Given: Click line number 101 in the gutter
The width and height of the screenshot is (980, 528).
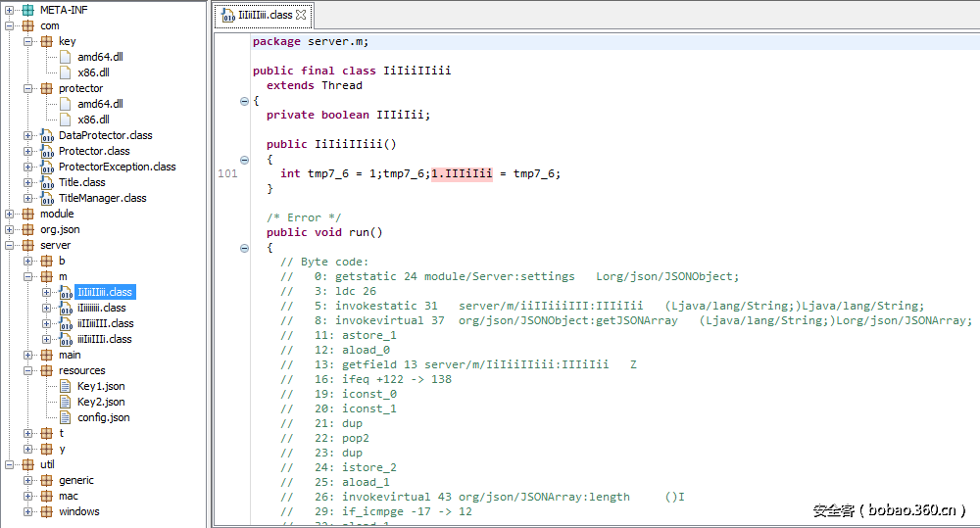Looking at the screenshot, I should (x=227, y=173).
